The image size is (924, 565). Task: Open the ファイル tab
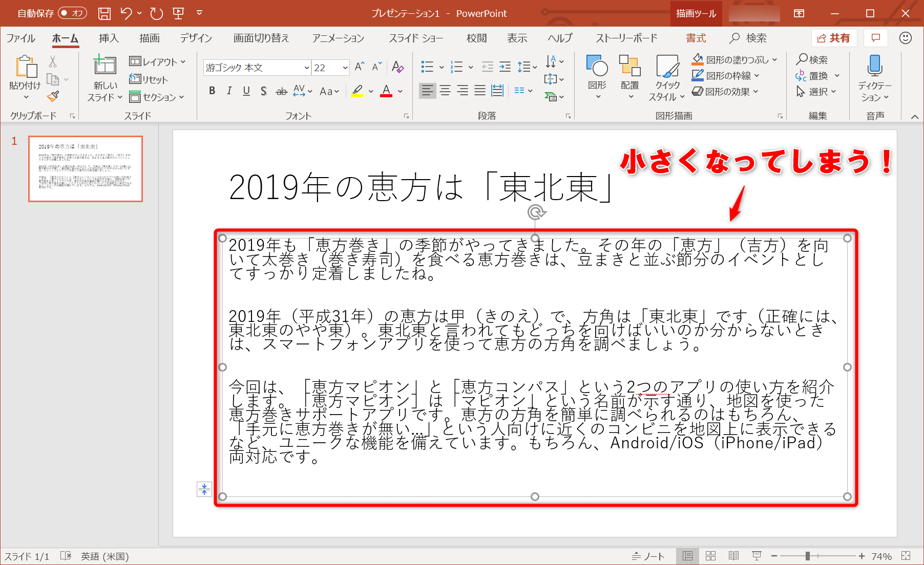coord(20,38)
